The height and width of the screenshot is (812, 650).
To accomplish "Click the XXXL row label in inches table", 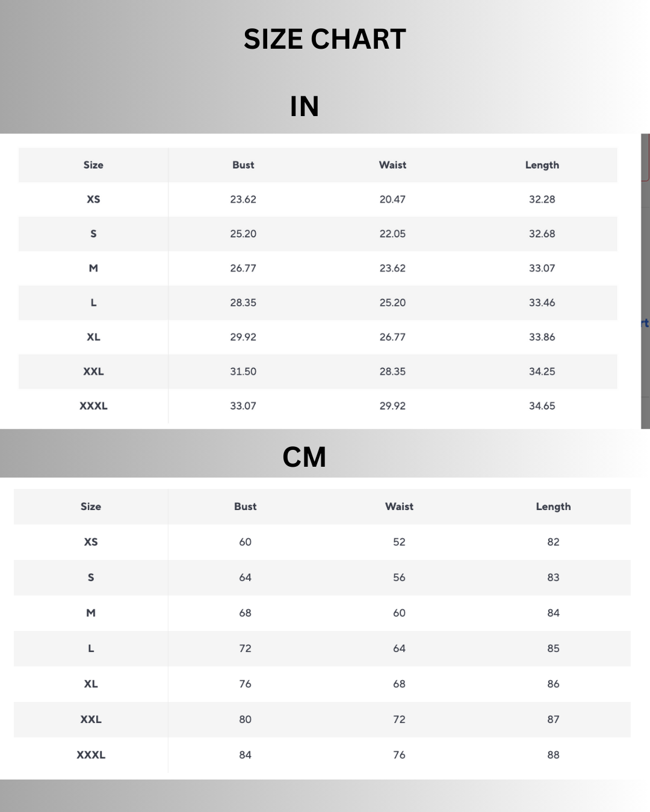I will 93,406.
